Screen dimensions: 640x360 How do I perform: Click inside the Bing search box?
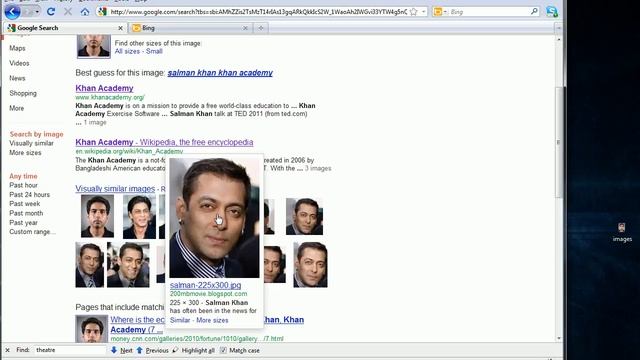coord(489,12)
